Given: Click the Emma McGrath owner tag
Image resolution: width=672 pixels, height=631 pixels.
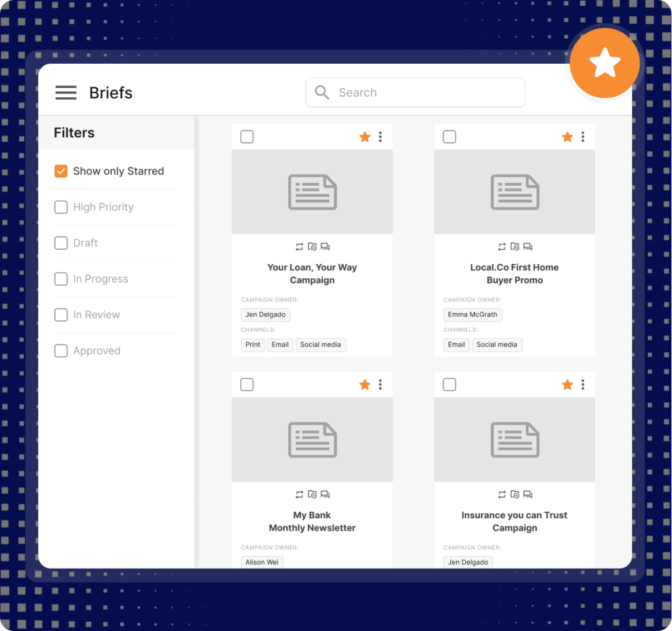Looking at the screenshot, I should tap(472, 315).
